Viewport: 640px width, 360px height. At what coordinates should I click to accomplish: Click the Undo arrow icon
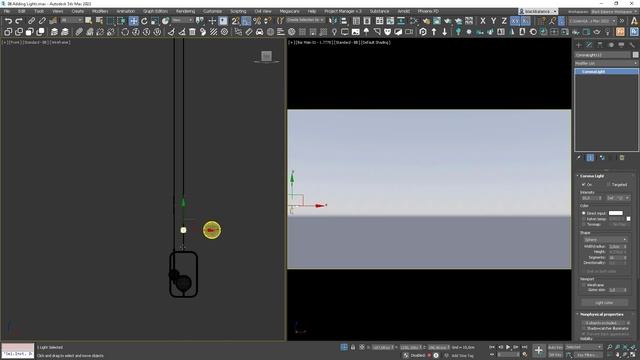point(8,21)
